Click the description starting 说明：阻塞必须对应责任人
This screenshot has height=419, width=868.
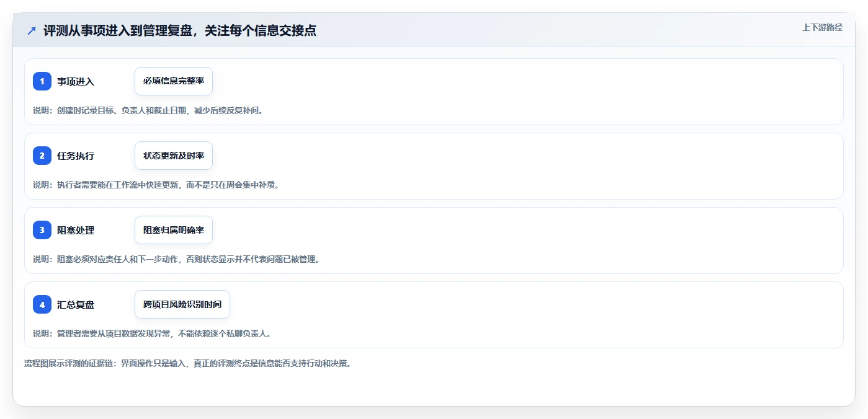pyautogui.click(x=176, y=259)
